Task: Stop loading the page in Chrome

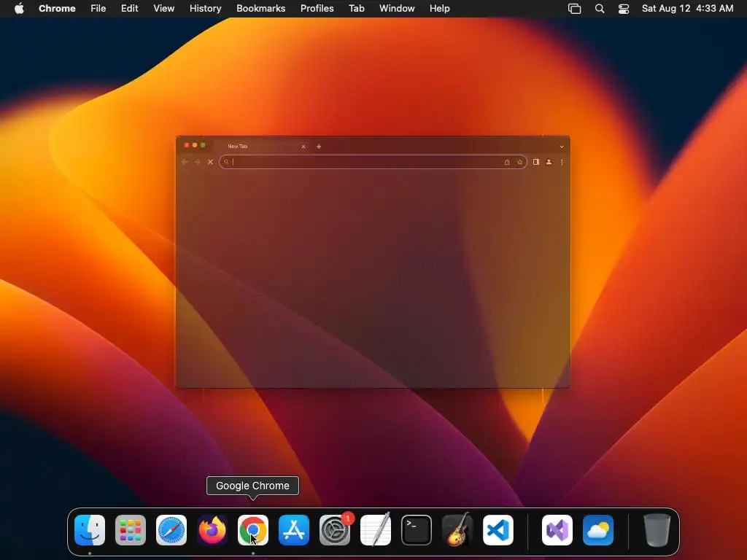Action: pyautogui.click(x=210, y=162)
